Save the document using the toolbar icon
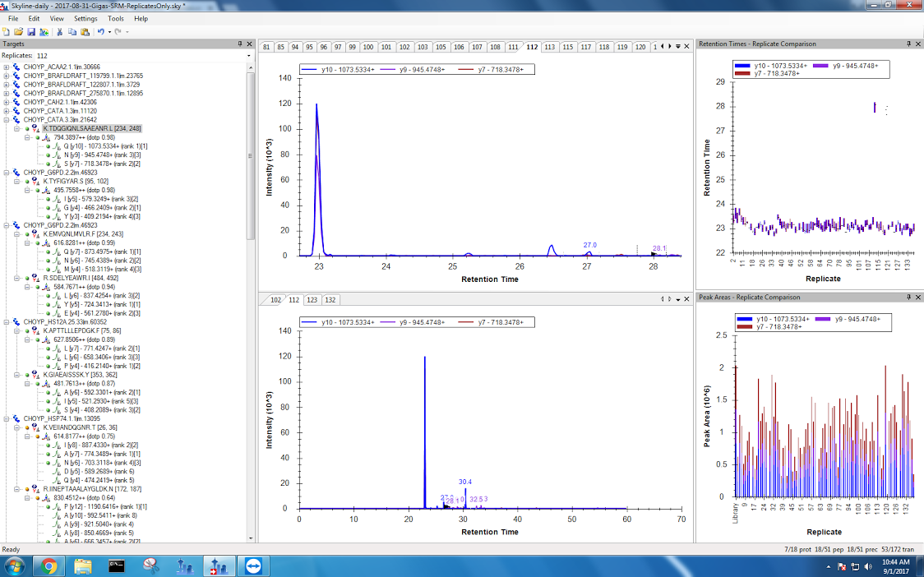 pos(31,32)
